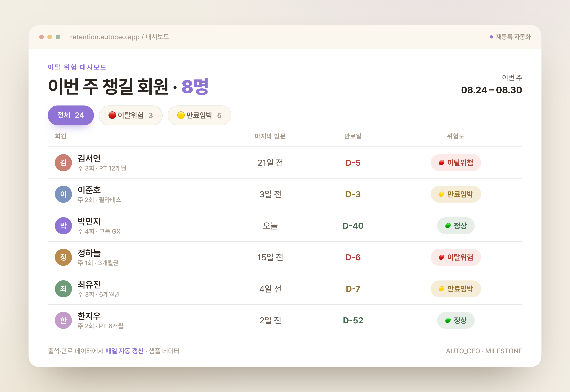
Task: Click 이탈위험 badge in 정하늘 row
Action: [x=456, y=257]
